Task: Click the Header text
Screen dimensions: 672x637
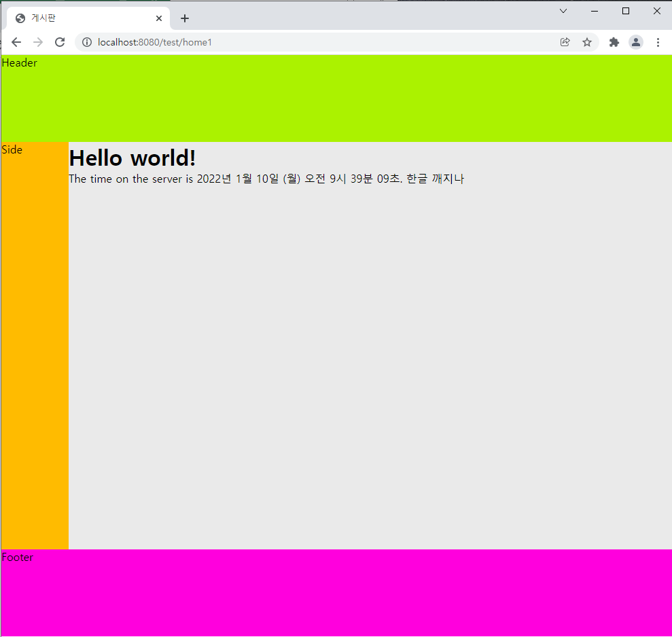Action: [x=19, y=63]
